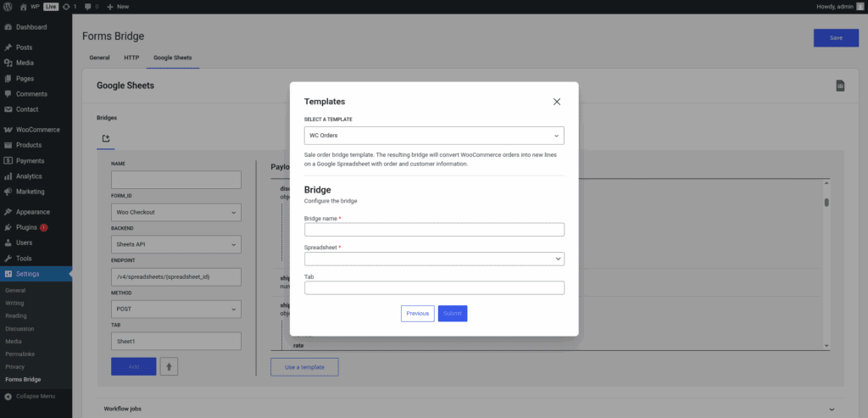
Task: Open the Settings menu
Action: [x=36, y=274]
